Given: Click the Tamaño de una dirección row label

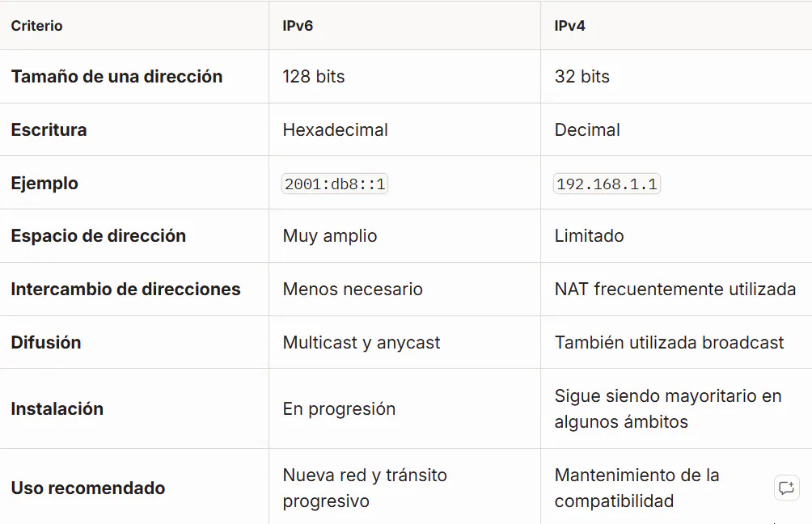Looking at the screenshot, I should (x=117, y=77).
